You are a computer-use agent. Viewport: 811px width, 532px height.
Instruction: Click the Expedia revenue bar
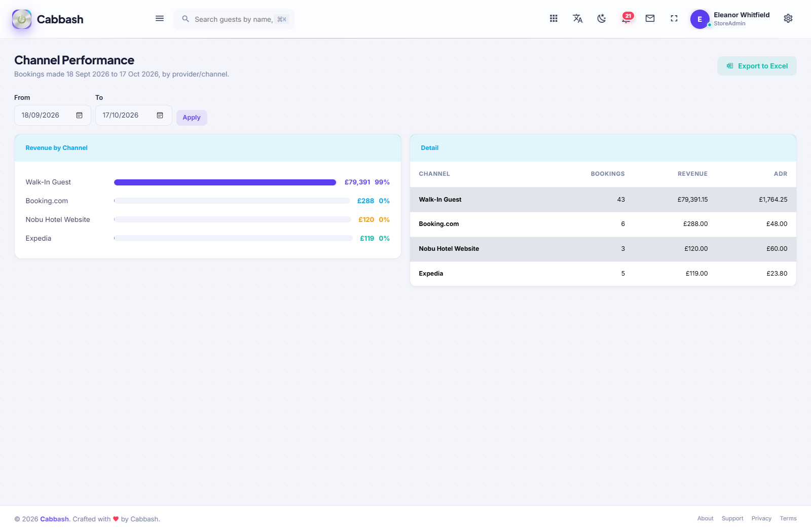point(233,238)
